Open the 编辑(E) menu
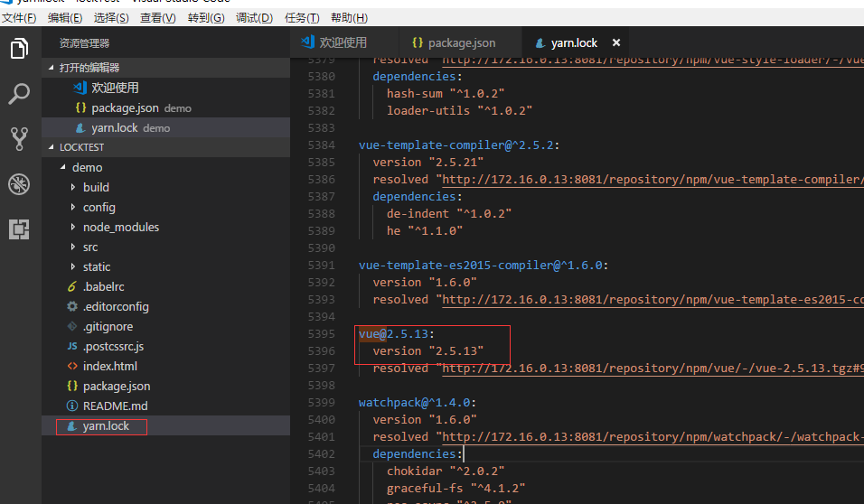Image resolution: width=864 pixels, height=504 pixels. pos(65,18)
